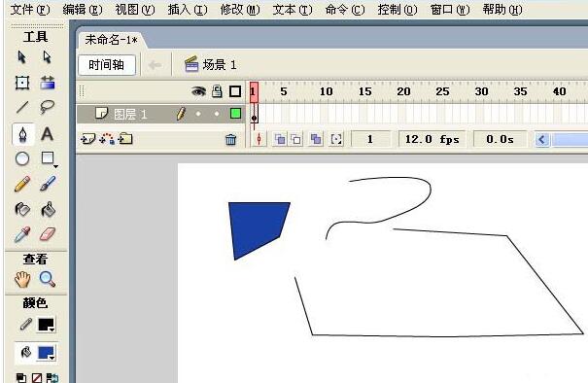This screenshot has width=588, height=383.
Task: Select the Paint Bucket tool
Action: (48, 209)
